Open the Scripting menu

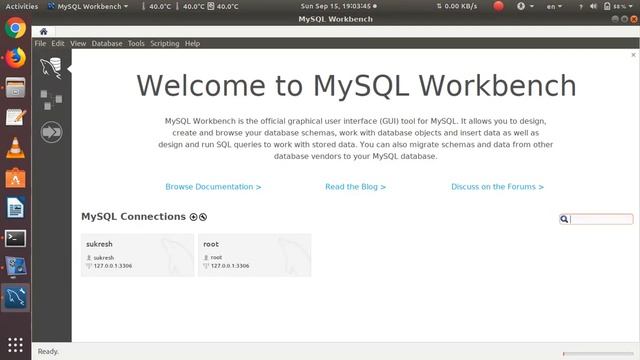164,43
